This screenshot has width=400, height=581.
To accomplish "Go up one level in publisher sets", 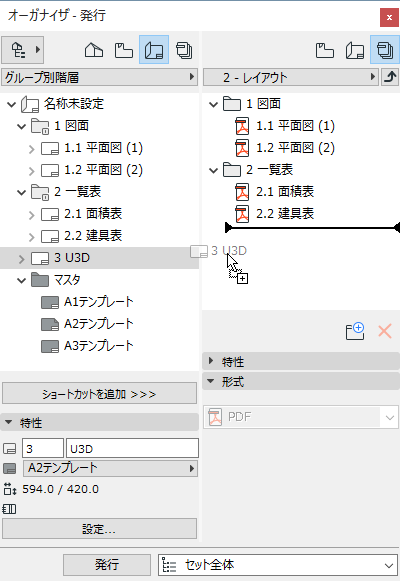I will click(390, 77).
